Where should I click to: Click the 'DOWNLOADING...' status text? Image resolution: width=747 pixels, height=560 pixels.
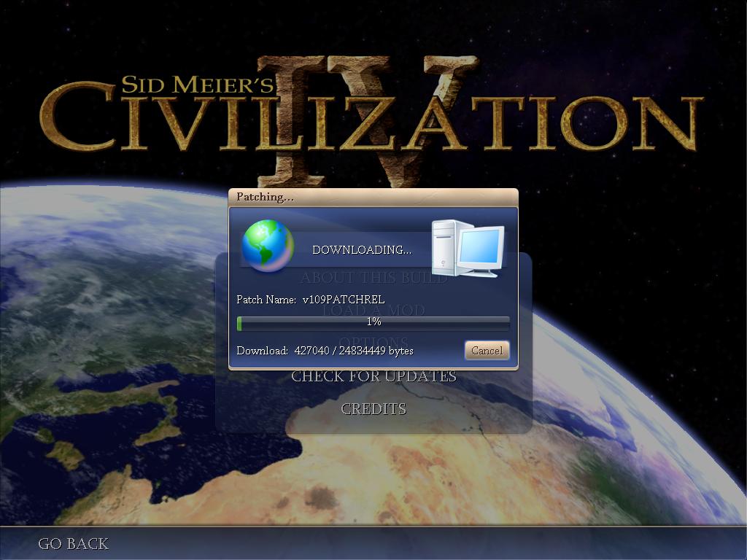(x=362, y=249)
